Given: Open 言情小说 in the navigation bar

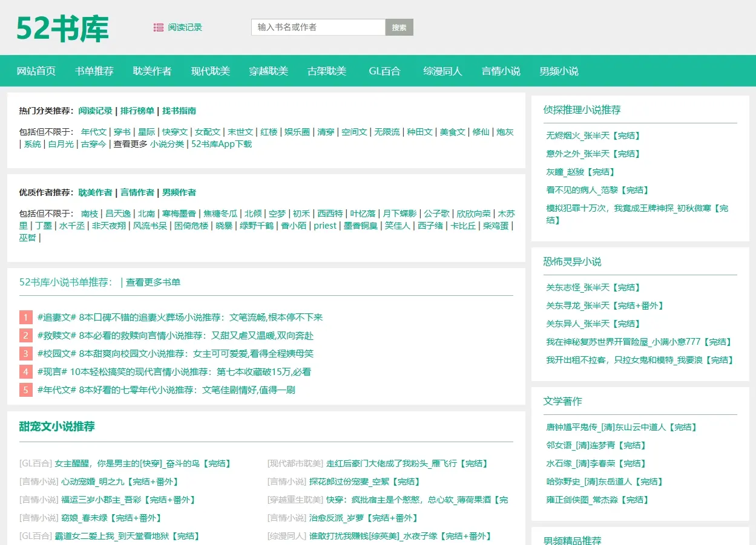Looking at the screenshot, I should (501, 71).
